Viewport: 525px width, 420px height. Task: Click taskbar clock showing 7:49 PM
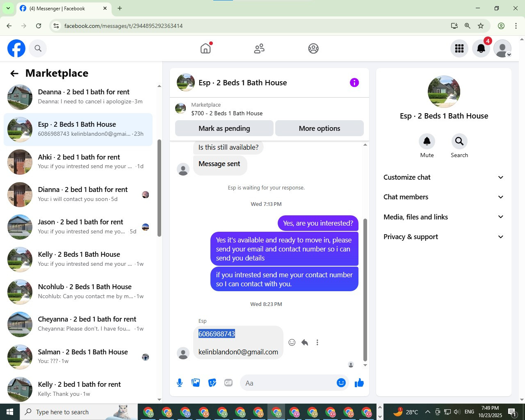click(490, 412)
